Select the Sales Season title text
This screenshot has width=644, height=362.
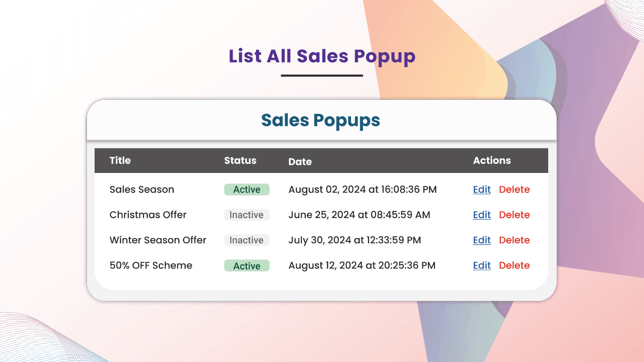point(142,189)
